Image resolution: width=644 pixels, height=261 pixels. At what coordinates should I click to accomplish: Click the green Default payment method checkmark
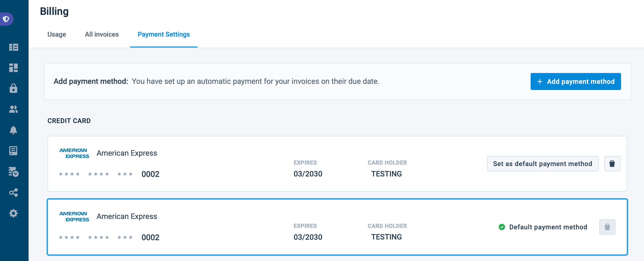tap(502, 227)
